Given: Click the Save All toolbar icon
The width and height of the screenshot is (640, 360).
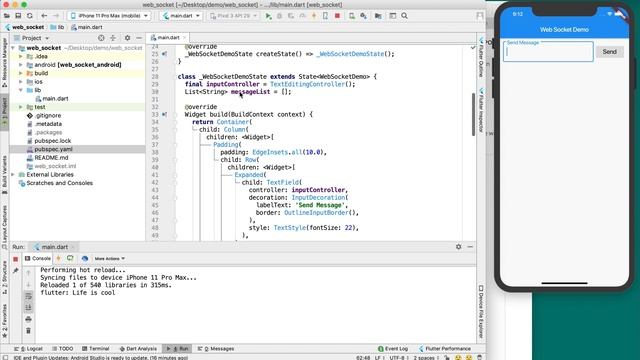Looking at the screenshot, I should (18, 16).
